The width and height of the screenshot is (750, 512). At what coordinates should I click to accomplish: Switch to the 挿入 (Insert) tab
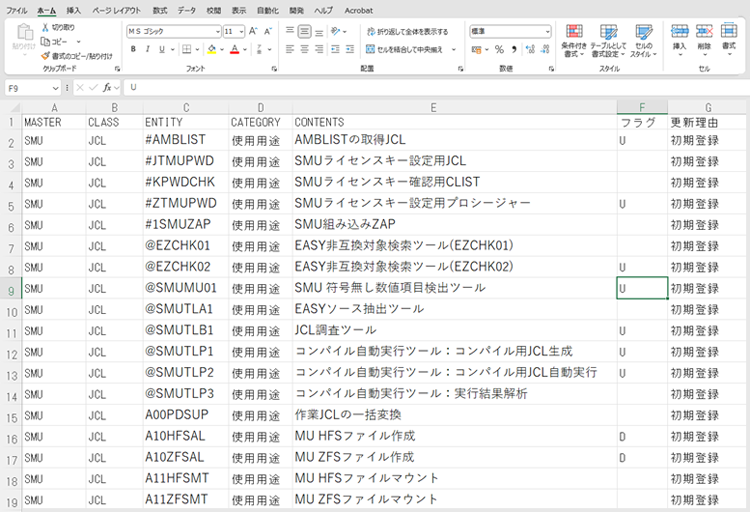click(73, 11)
